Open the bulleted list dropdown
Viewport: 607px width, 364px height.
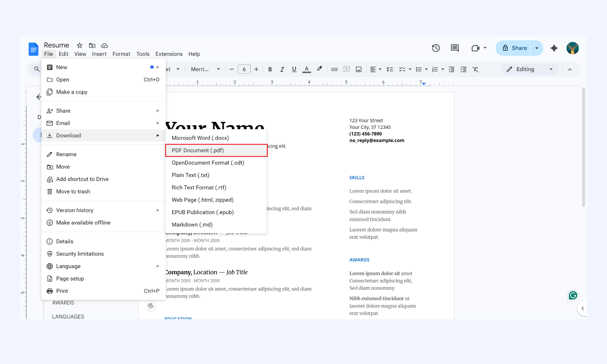coord(422,69)
